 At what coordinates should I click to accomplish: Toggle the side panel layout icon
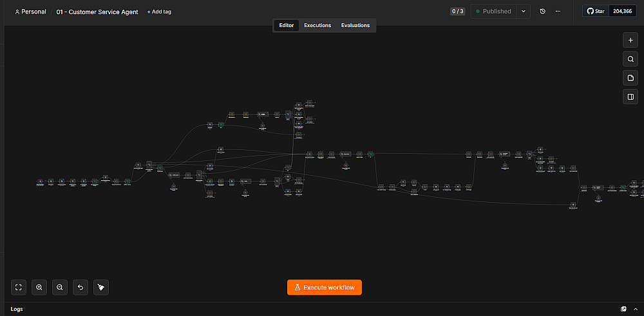[x=630, y=97]
